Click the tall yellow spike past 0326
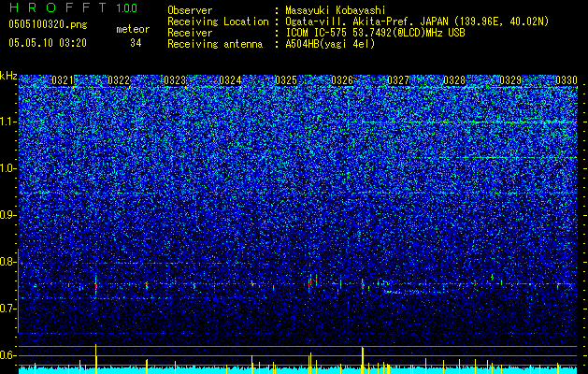The width and height of the screenshot is (588, 374). tap(363, 360)
